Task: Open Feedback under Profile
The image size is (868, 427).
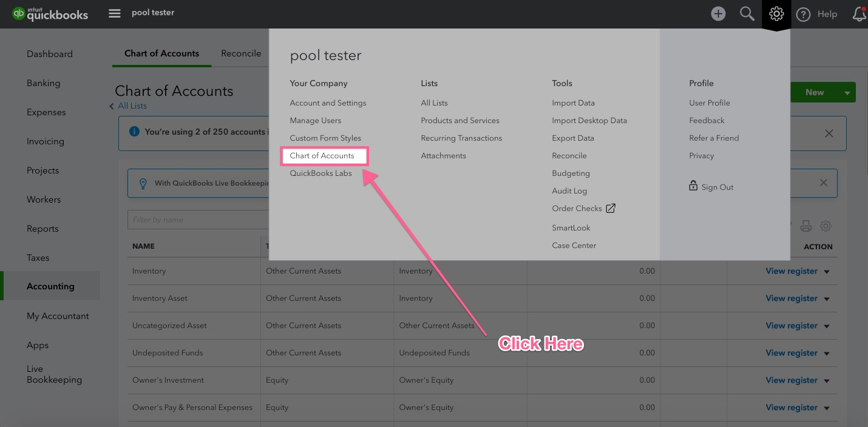Action: 707,121
